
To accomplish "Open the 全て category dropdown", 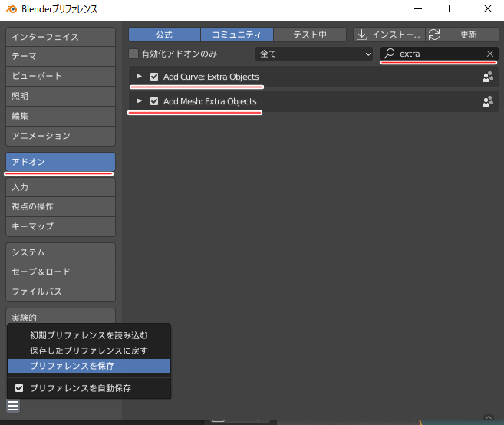I will [314, 54].
